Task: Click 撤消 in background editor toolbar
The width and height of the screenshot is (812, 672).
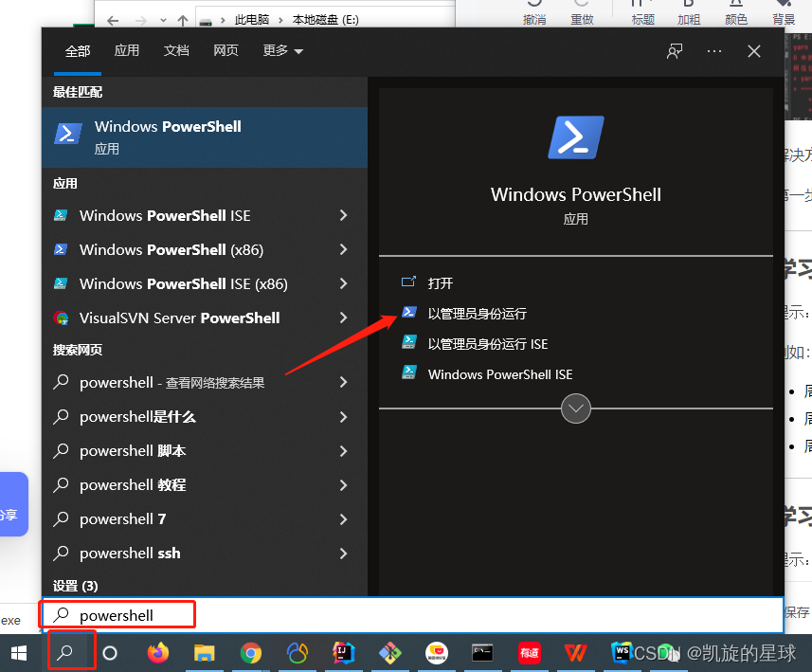Action: coord(534,20)
